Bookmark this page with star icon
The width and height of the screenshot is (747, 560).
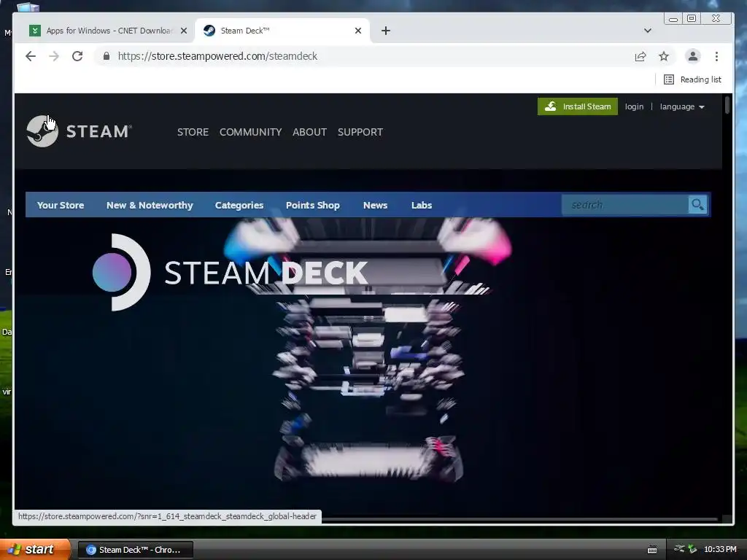pyautogui.click(x=664, y=56)
